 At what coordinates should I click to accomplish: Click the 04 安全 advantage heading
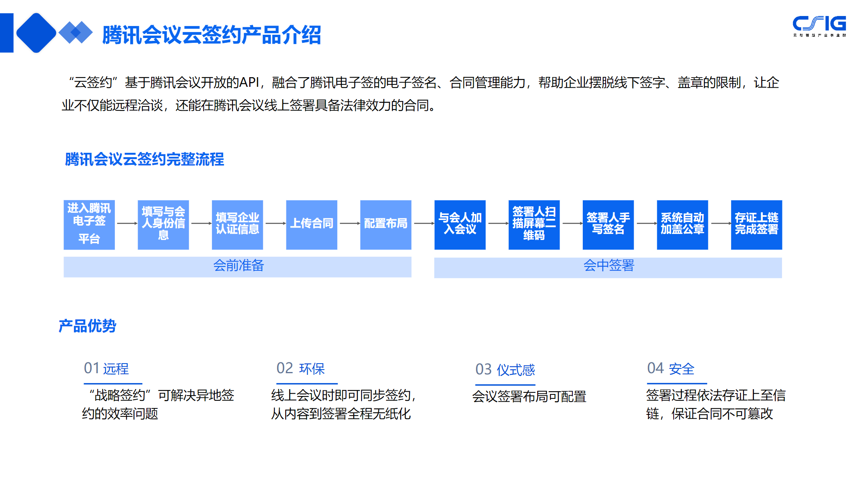(x=671, y=368)
